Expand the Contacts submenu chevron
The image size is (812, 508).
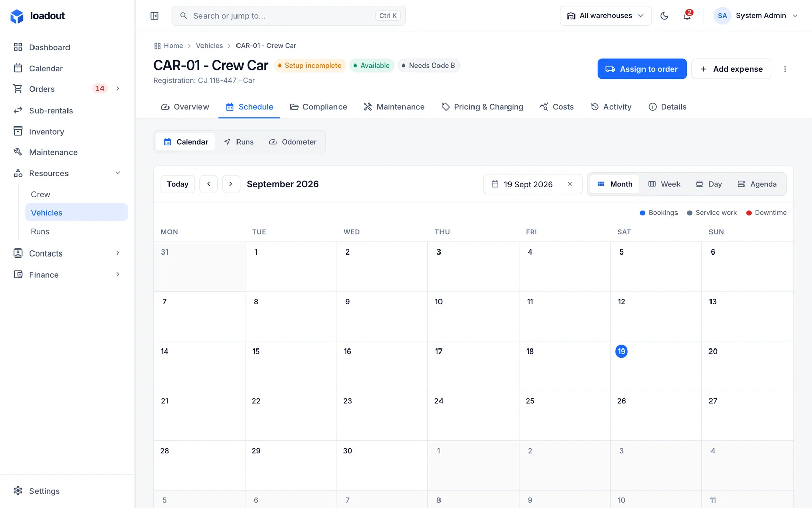pos(118,253)
